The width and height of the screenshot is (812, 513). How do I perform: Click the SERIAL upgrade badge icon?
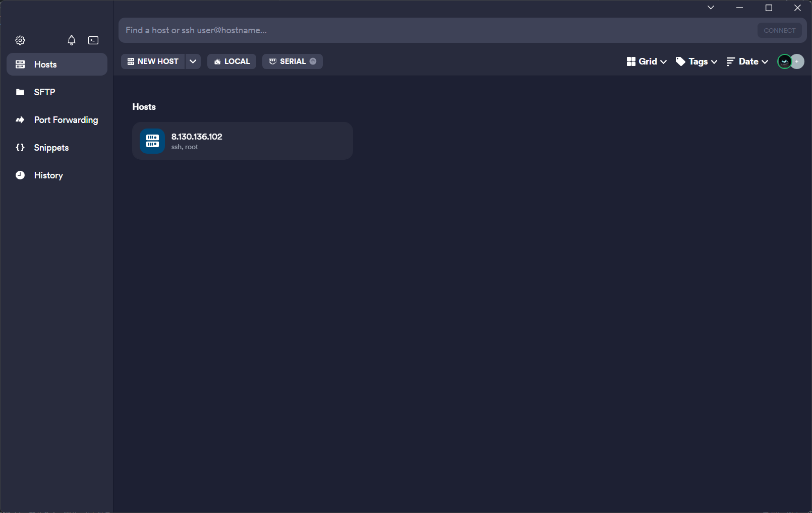(313, 61)
